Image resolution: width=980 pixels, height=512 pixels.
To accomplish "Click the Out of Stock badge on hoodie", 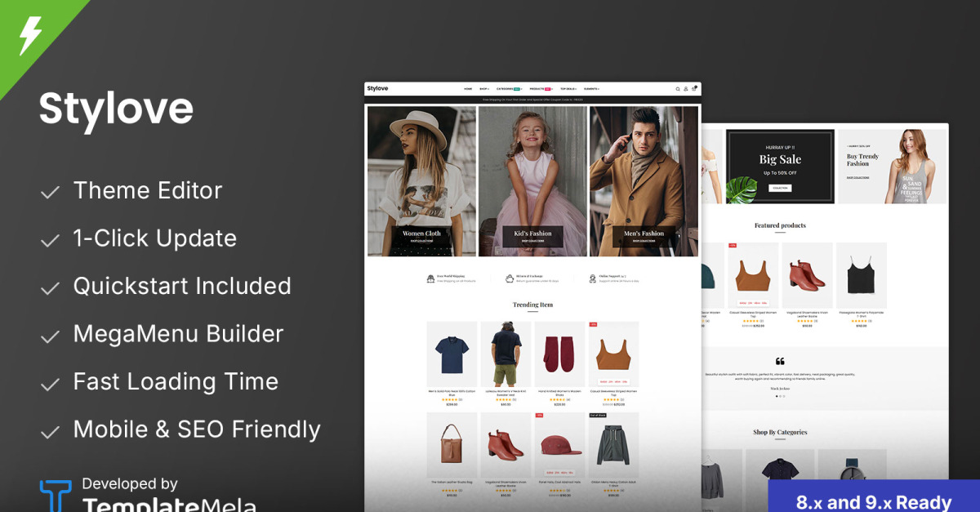I will point(597,416).
